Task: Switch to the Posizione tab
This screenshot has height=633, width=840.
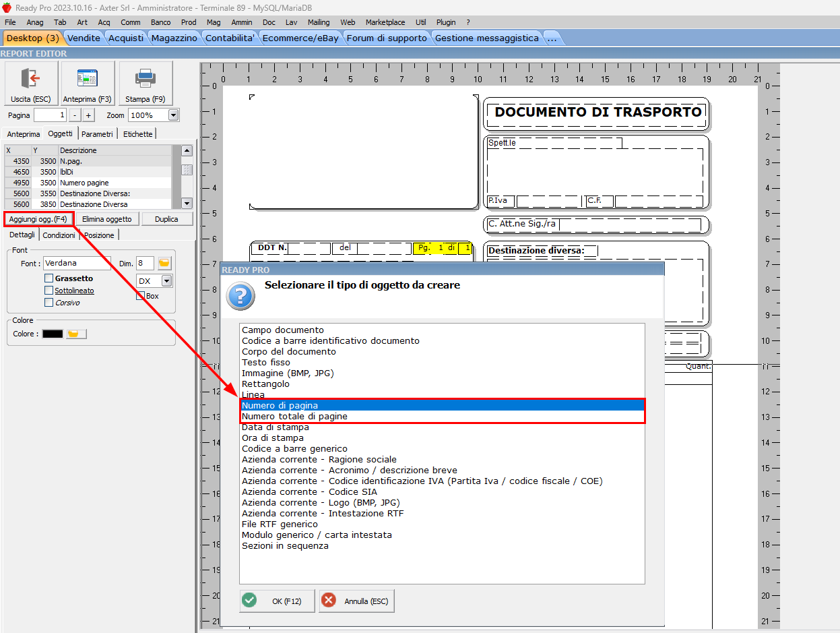Action: coord(100,235)
